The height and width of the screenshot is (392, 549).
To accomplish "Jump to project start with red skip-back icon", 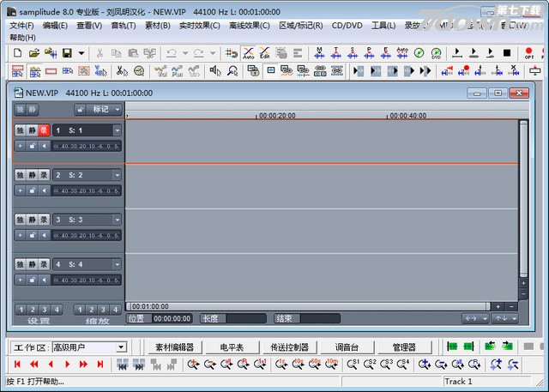I will pos(17,365).
